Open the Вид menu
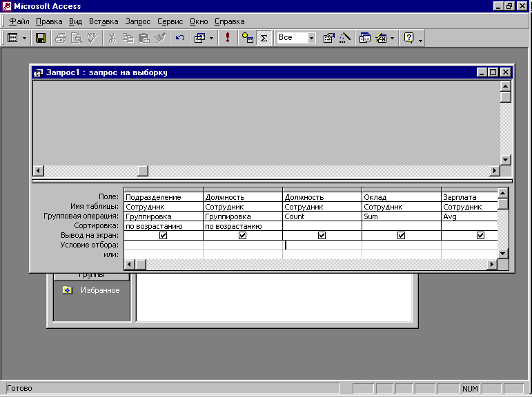532x397 pixels. pyautogui.click(x=75, y=21)
